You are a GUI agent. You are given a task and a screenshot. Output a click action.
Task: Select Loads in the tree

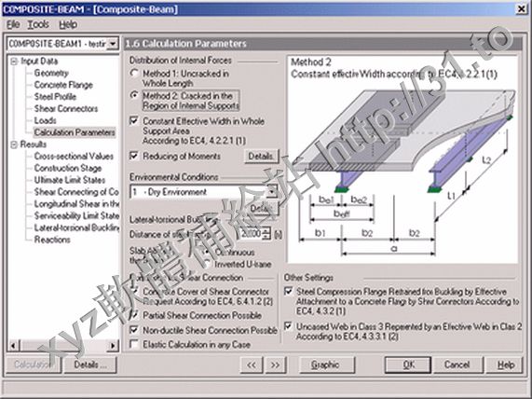click(45, 120)
